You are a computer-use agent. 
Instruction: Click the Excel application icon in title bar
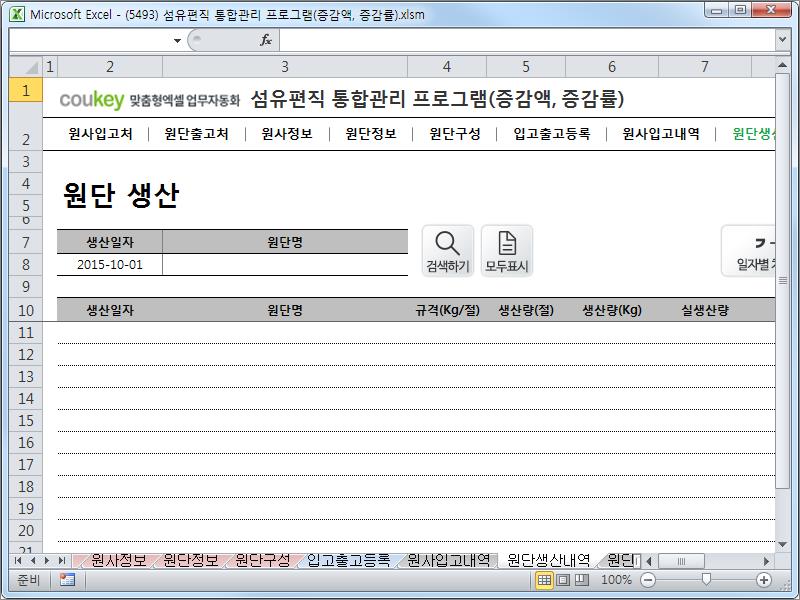17,14
